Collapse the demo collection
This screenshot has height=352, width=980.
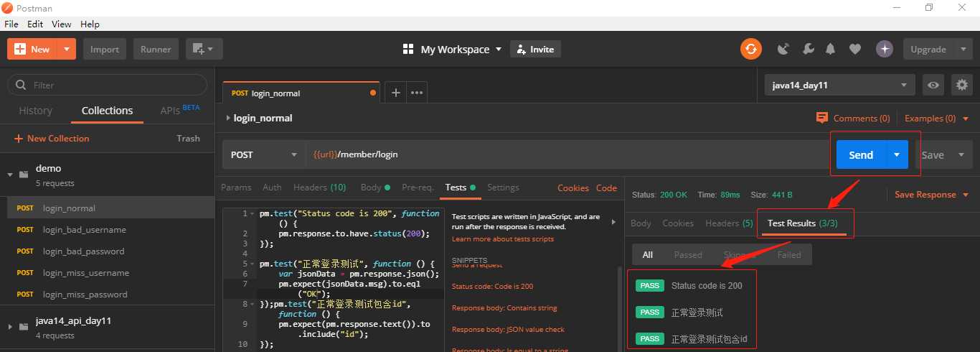click(x=11, y=175)
